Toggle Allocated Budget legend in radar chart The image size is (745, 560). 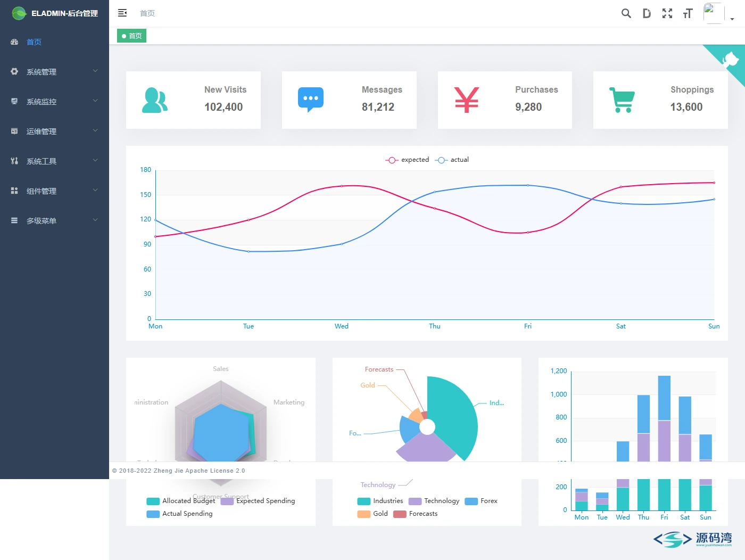point(181,501)
